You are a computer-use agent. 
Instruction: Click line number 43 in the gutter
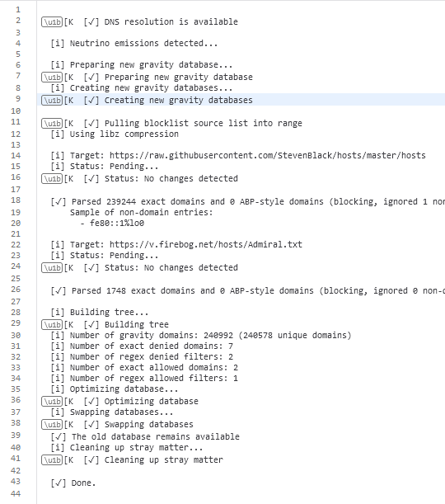click(x=16, y=482)
